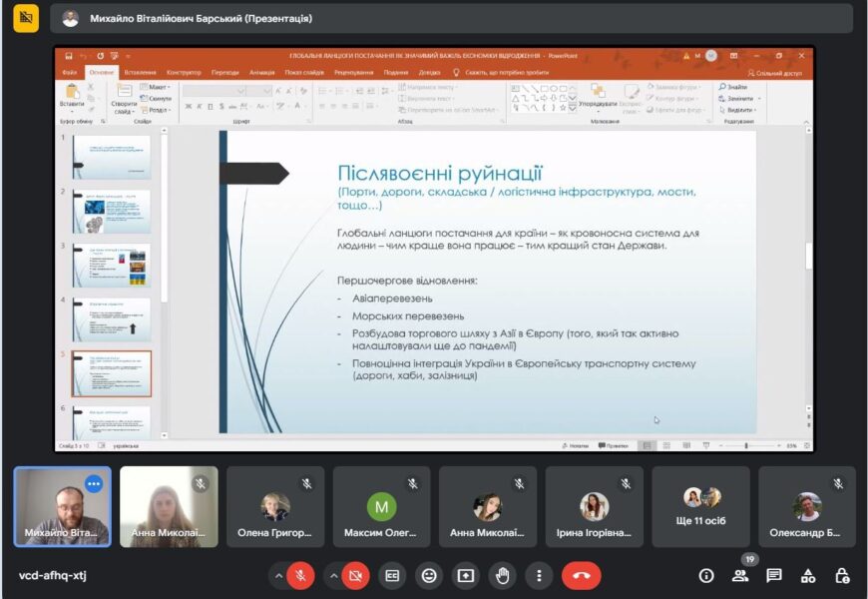Screen dimensions: 868x599
Task: Select slide 4 thumbnail in slide panel
Action: pyautogui.click(x=111, y=319)
